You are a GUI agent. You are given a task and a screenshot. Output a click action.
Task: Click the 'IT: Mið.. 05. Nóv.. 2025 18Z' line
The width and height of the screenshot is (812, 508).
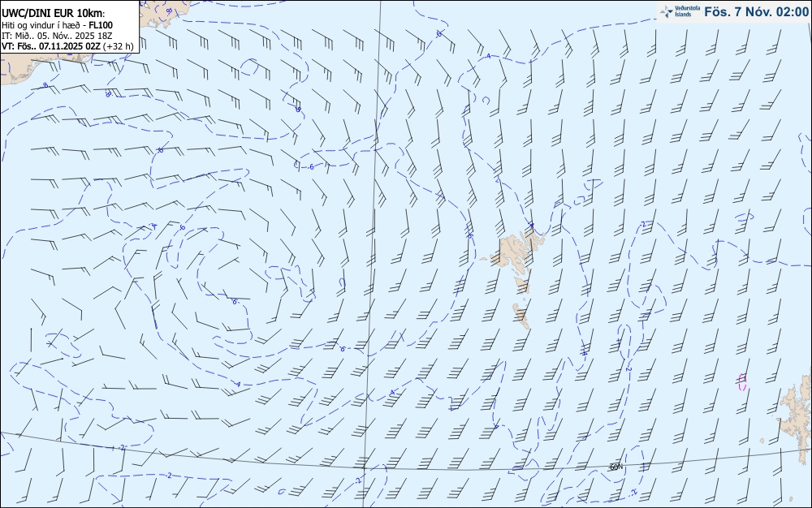[57, 36]
